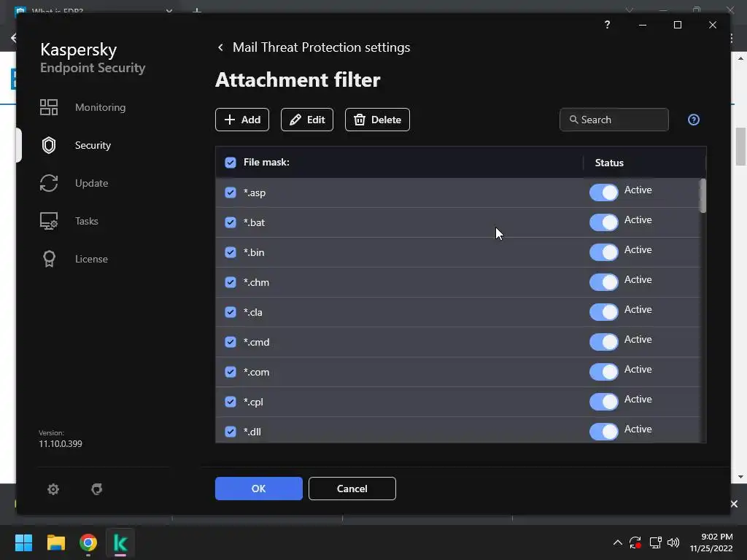Click the support icon beside gear
The width and height of the screenshot is (747, 560).
[x=97, y=489]
